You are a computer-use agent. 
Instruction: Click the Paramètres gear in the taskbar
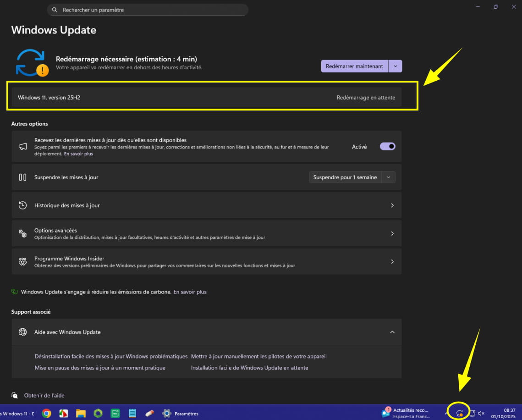coord(167,413)
